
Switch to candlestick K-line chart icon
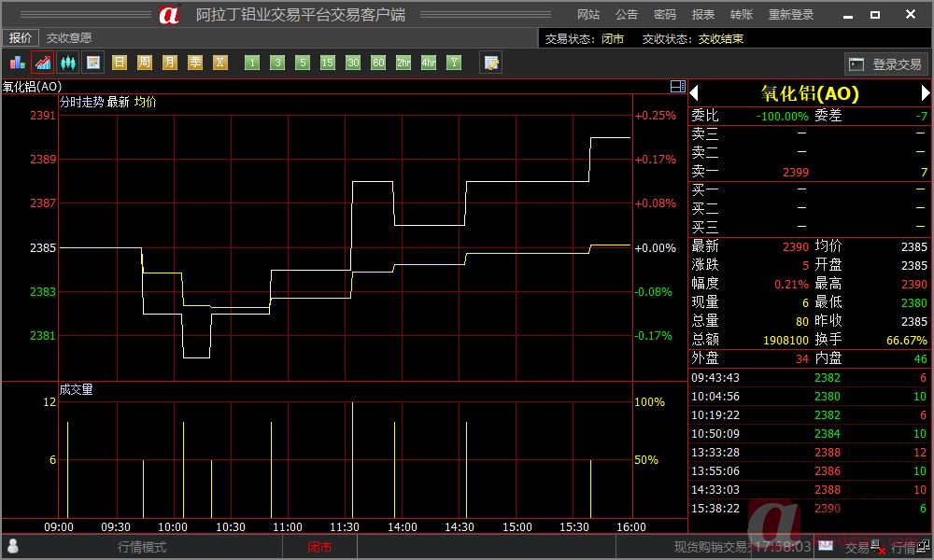[68, 62]
